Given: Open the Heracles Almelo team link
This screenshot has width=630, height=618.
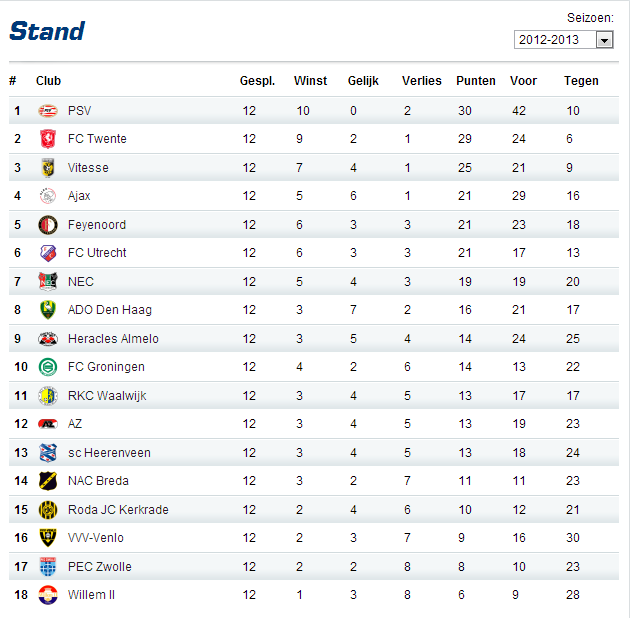Looking at the screenshot, I should point(113,339).
